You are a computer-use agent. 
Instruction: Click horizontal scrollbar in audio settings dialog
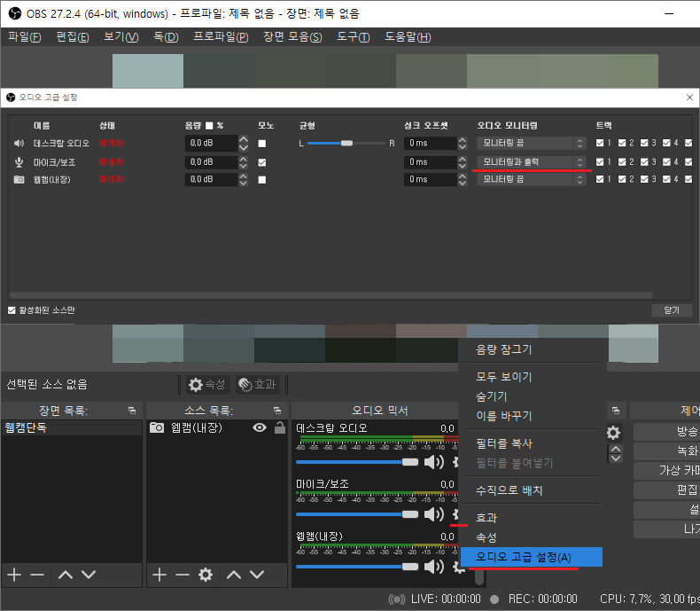pos(331,295)
